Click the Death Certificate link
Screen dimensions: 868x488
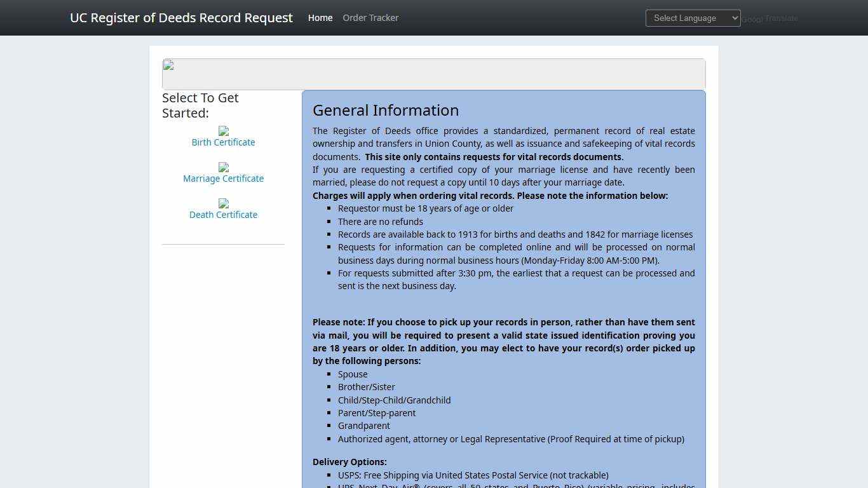(223, 214)
